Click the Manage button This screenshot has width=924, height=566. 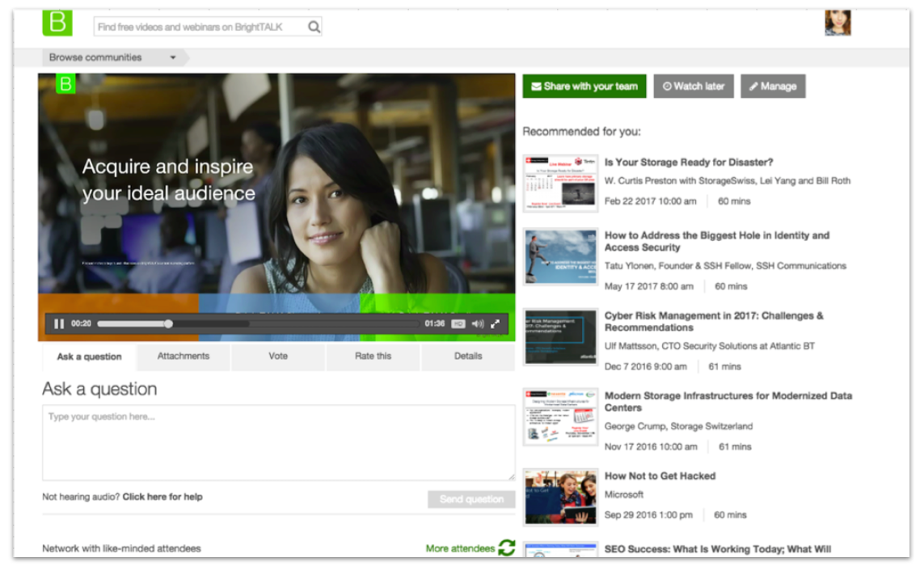click(x=773, y=86)
